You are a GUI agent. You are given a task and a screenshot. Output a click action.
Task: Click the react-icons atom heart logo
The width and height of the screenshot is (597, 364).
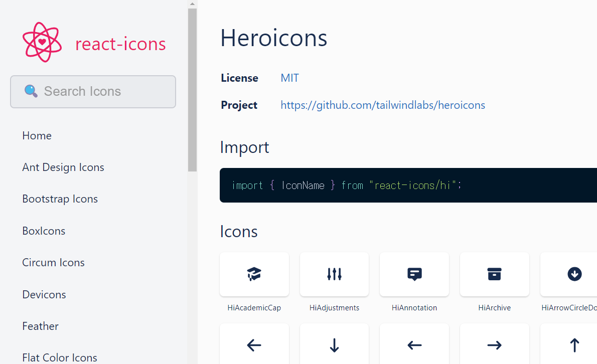(42, 42)
